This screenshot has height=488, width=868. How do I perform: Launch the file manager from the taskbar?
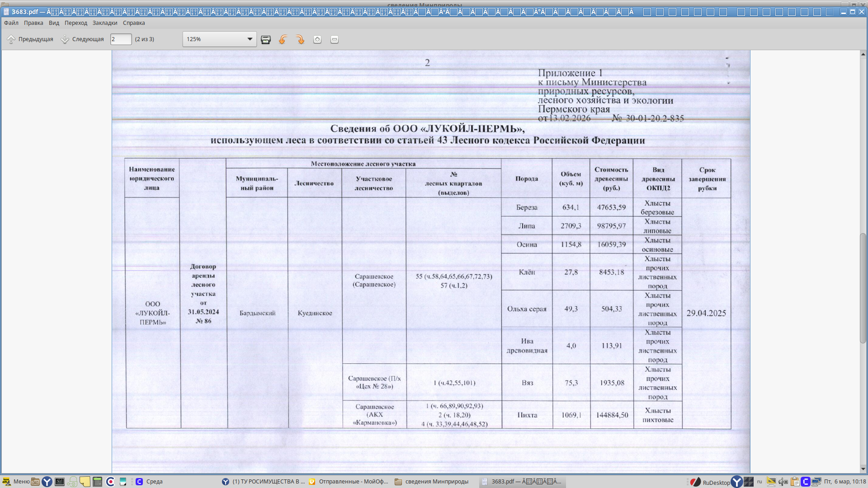(35, 482)
